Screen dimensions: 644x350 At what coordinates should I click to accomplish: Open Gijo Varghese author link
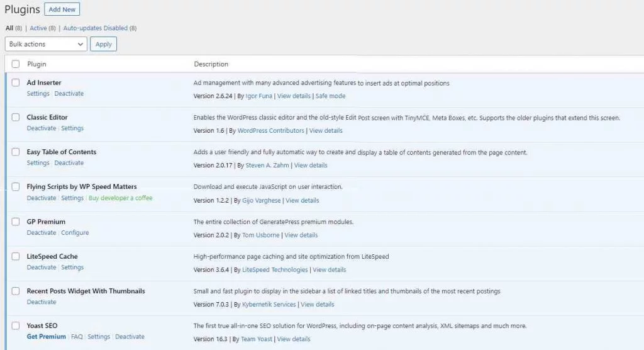coord(261,200)
